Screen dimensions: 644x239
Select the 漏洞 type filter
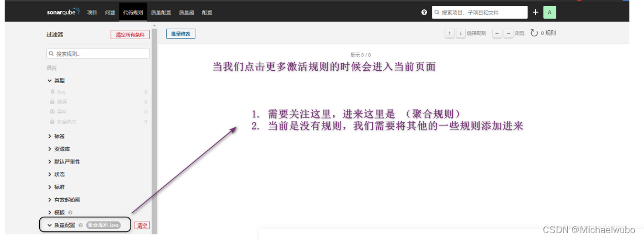tap(98, 102)
